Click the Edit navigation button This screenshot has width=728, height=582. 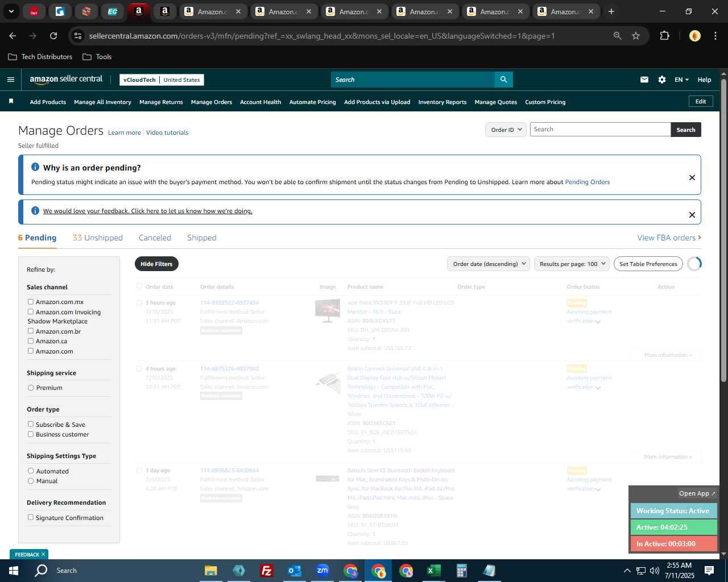[x=701, y=101]
